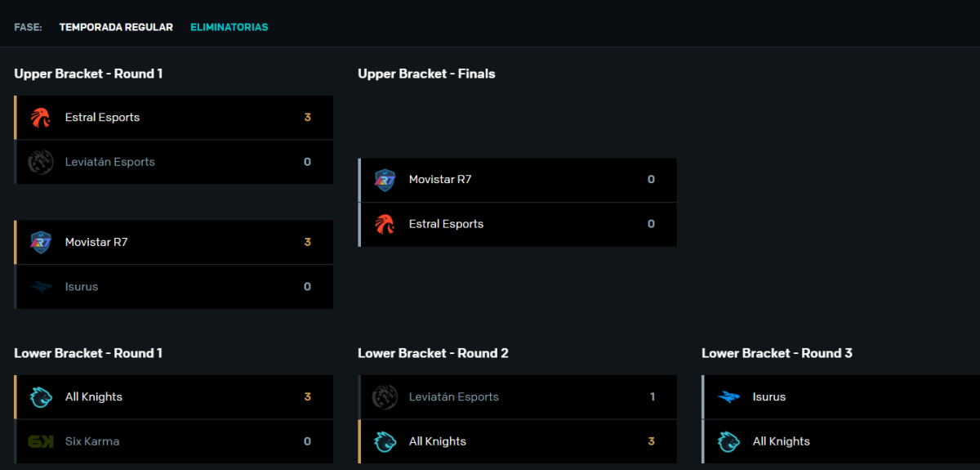Click Isurus logo in Upper Bracket Round 1

point(41,287)
